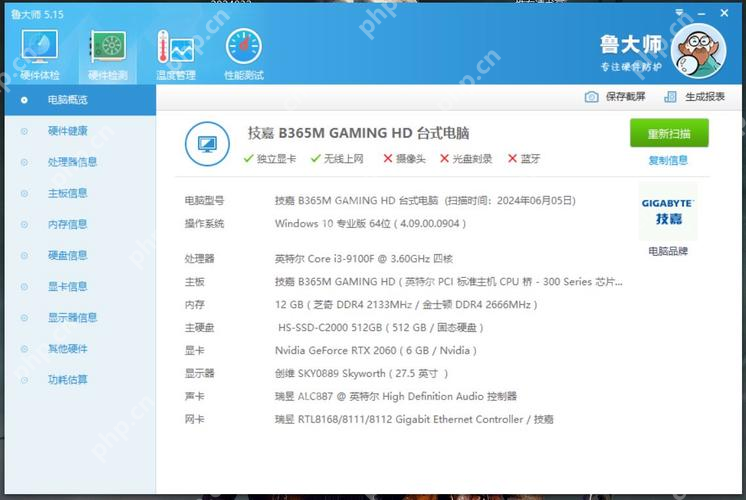Click the RTL8168 Gigabit Ethernet value

pyautogui.click(x=414, y=420)
